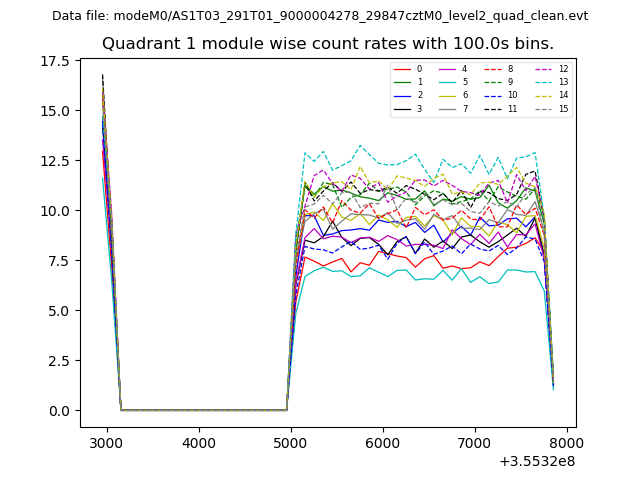This screenshot has height=480, width=640.
Task: Click the green solid legend line for module 1
Action: (402, 82)
